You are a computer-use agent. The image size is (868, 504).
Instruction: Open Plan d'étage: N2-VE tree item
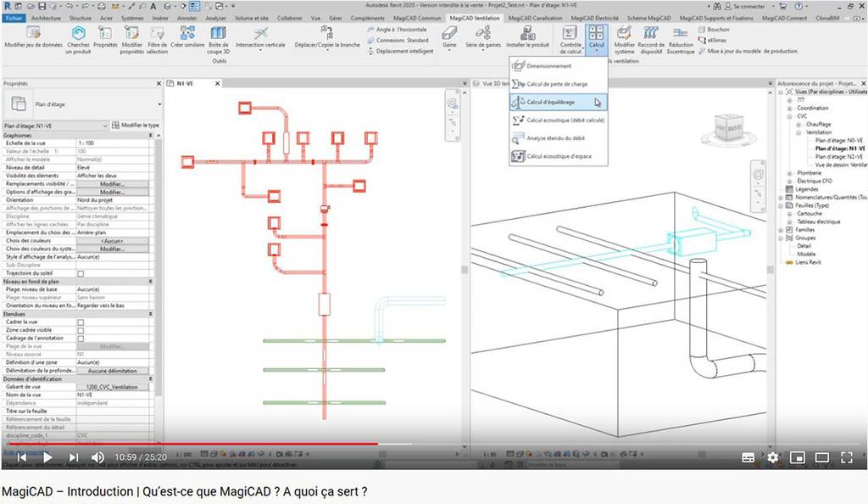coord(838,157)
